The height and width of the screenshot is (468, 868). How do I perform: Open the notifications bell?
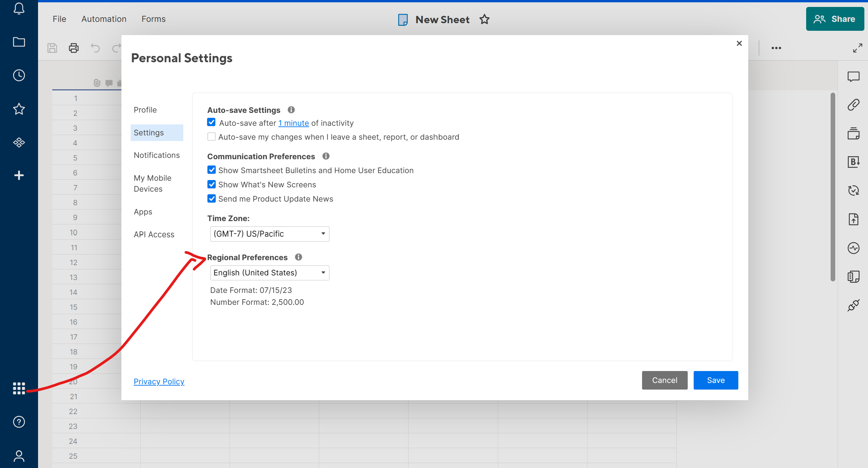coord(19,8)
